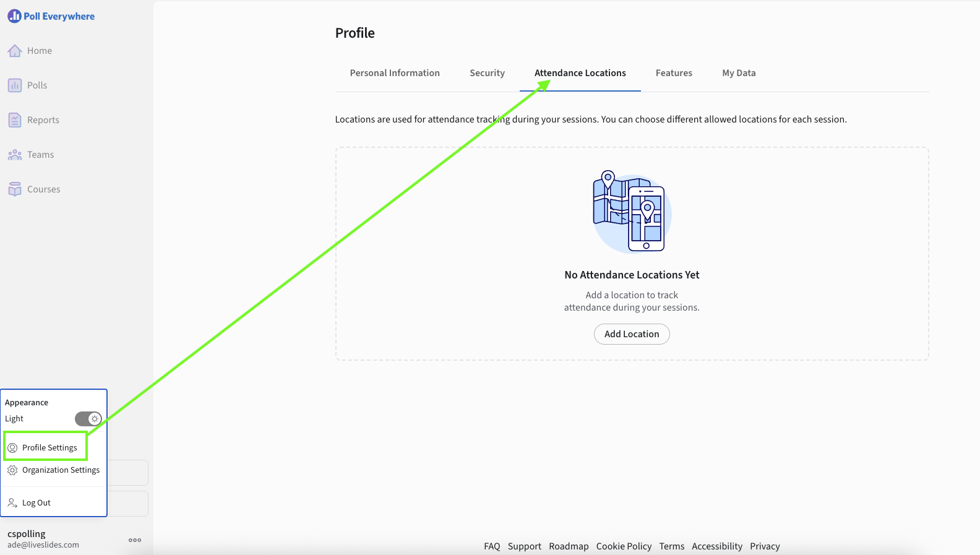Open the Polls sidebar link
Image resolution: width=980 pixels, height=555 pixels.
pyautogui.click(x=37, y=85)
